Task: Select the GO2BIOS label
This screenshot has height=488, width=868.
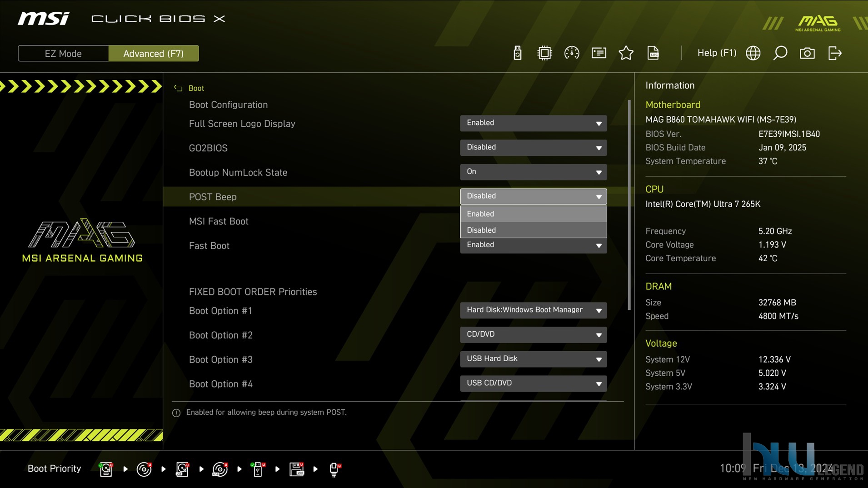Action: 208,148
